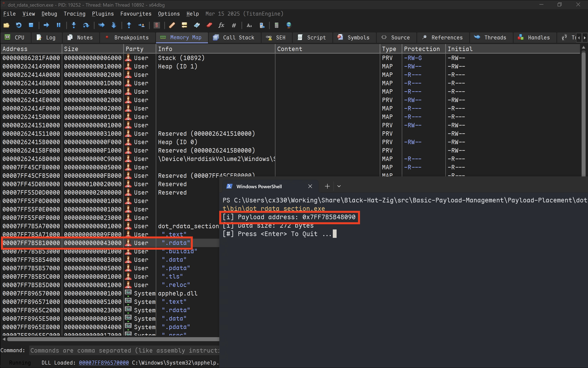Open the Tracing menu
588x368 pixels.
[x=74, y=14]
